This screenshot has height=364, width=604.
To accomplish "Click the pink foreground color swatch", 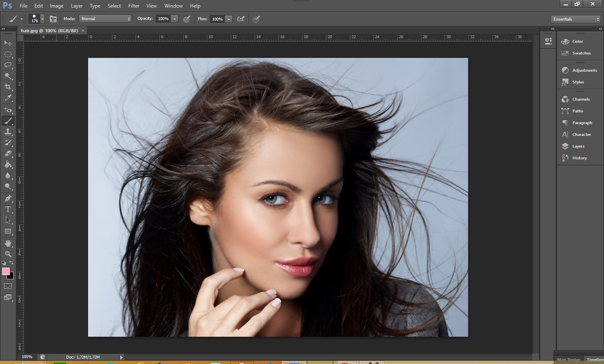I will pyautogui.click(x=6, y=271).
